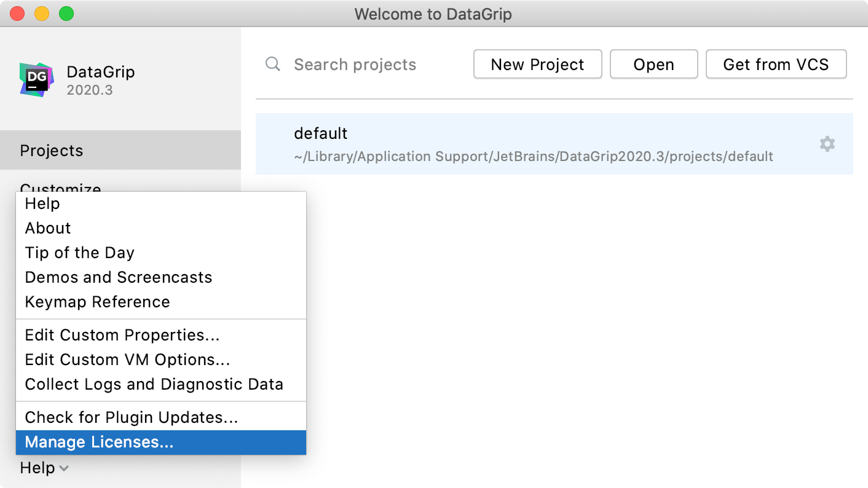
Task: Click inside the Search projects field
Action: tap(355, 64)
